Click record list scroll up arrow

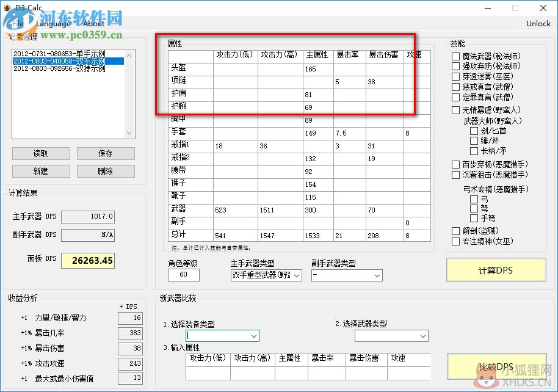(x=129, y=56)
